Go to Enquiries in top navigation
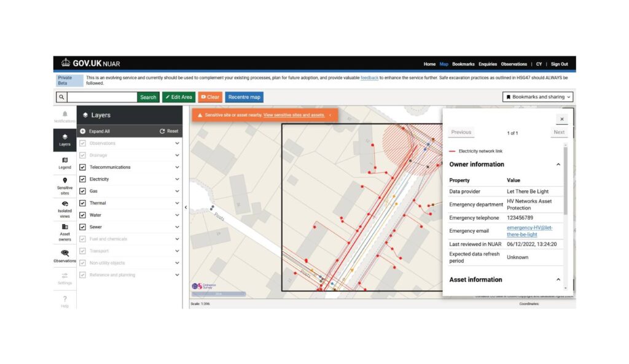The height and width of the screenshot is (364, 629). 488,64
